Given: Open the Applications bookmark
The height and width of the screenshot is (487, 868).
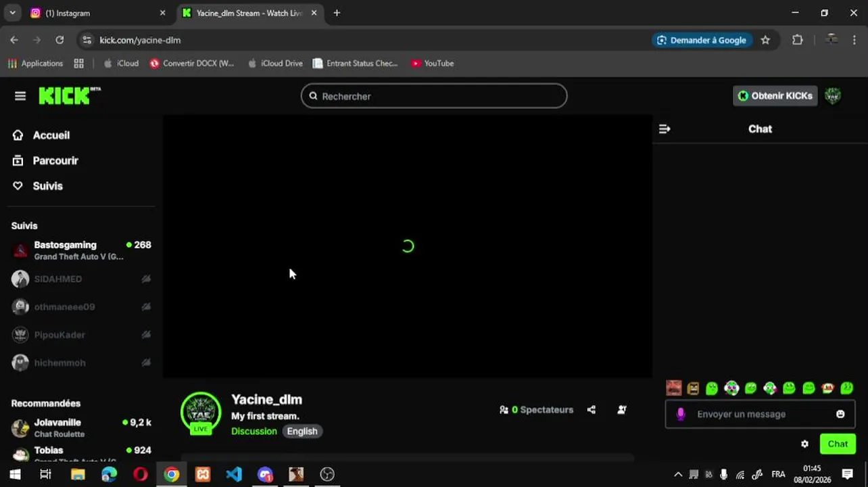Looking at the screenshot, I should (x=35, y=64).
